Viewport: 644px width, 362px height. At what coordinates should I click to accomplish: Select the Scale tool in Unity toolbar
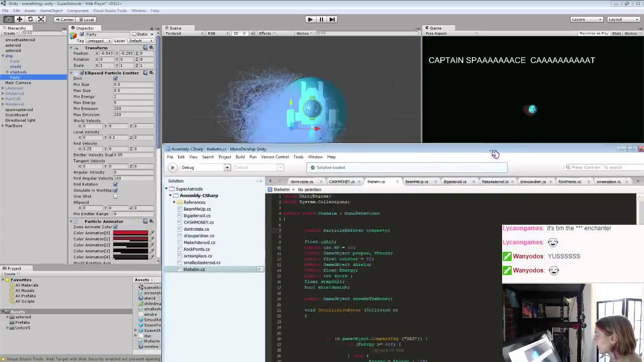coord(41,19)
